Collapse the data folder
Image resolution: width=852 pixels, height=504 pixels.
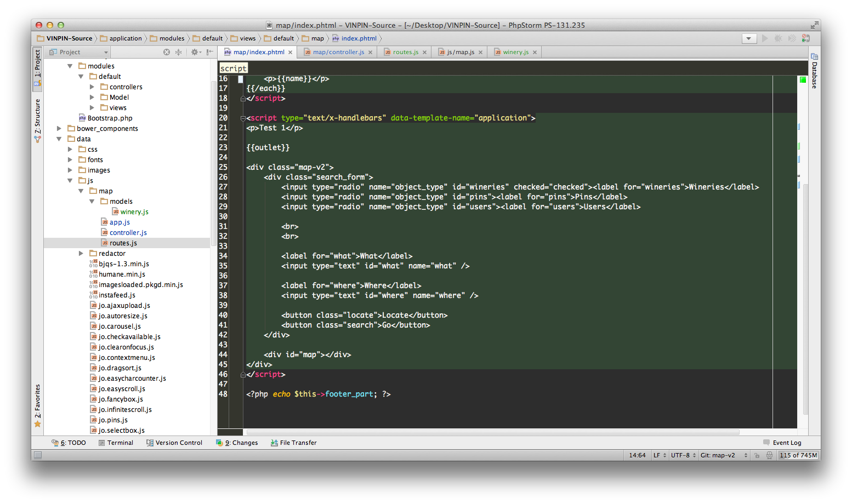click(59, 139)
